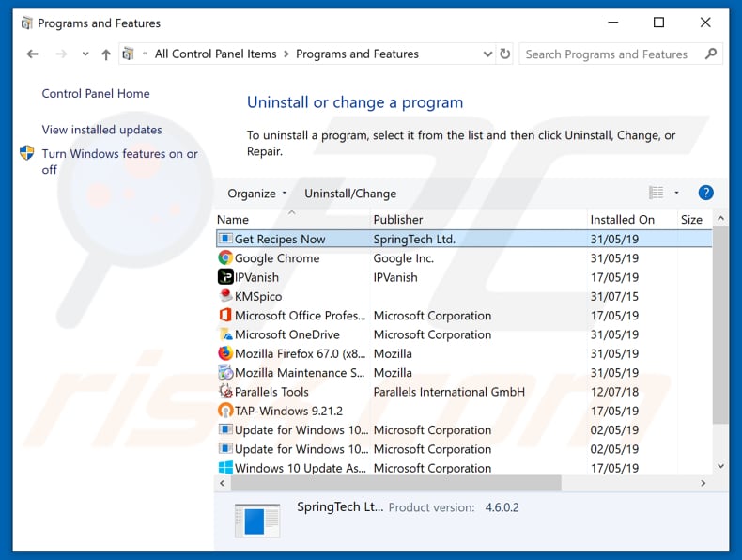Sort by Size column header
The image size is (742, 560).
(694, 220)
